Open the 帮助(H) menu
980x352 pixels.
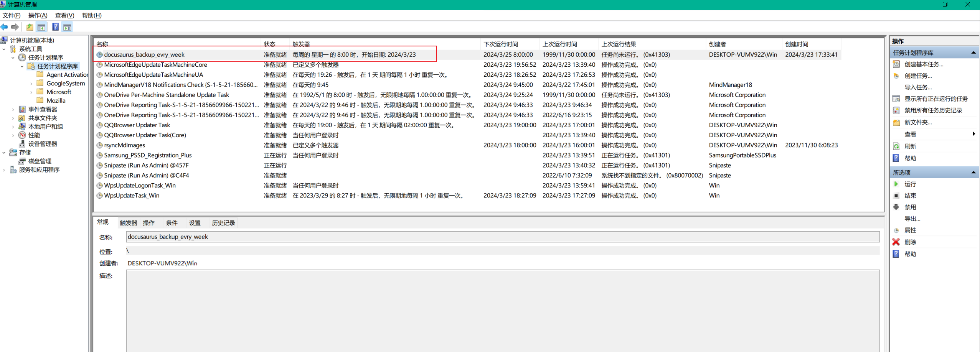click(92, 15)
